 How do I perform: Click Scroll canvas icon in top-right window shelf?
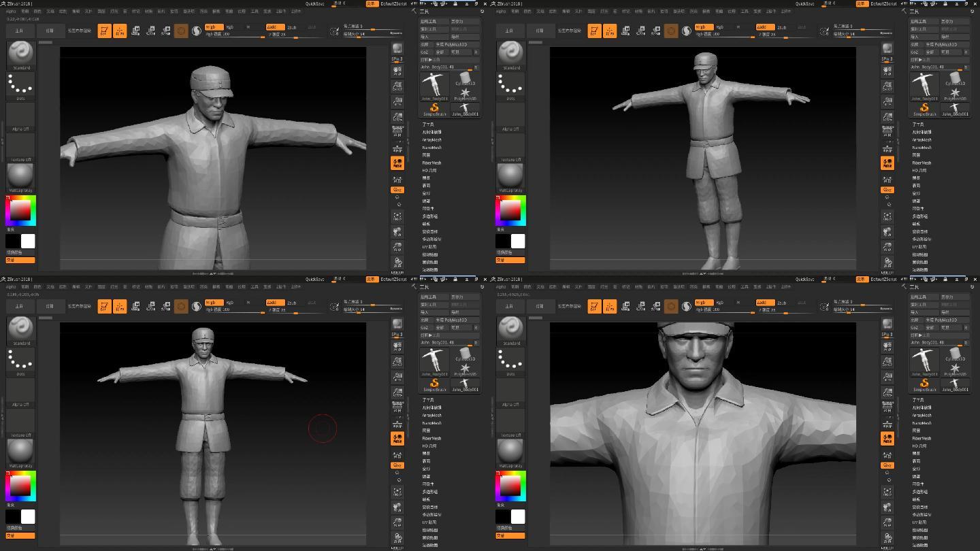point(887,71)
